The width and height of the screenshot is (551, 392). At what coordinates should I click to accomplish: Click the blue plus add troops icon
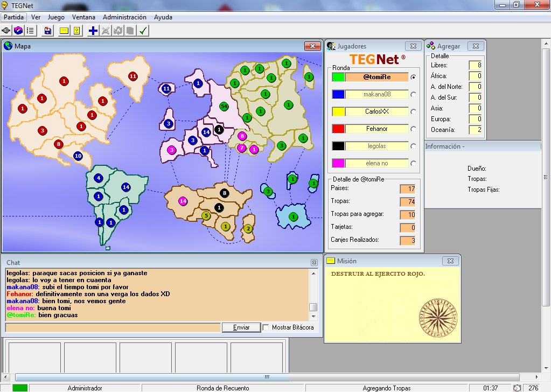[x=93, y=31]
